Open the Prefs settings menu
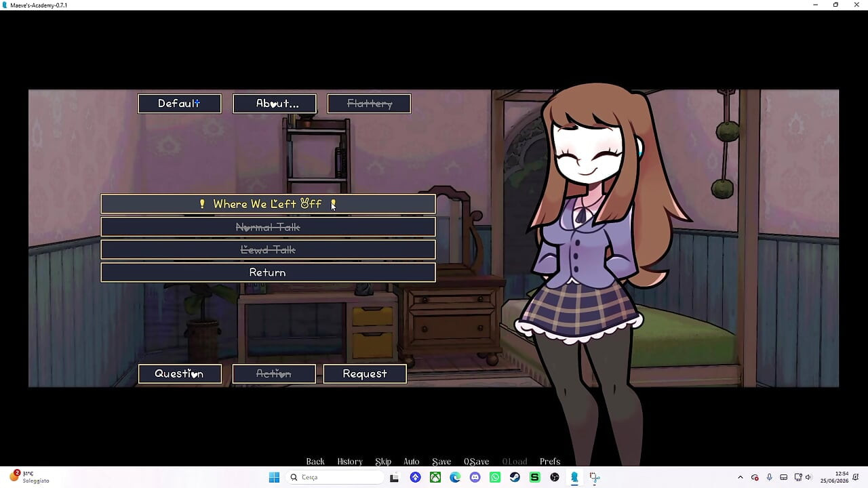The height and width of the screenshot is (488, 868). pyautogui.click(x=550, y=462)
